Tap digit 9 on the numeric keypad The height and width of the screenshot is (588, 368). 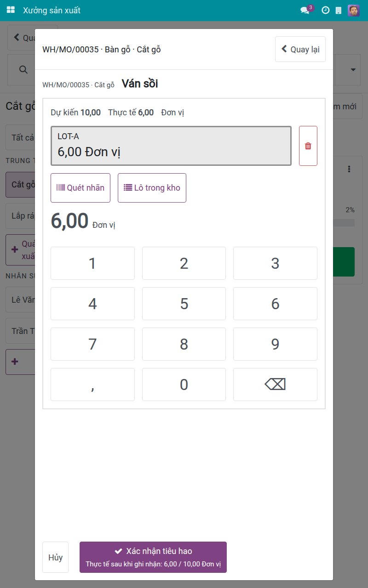pos(275,344)
